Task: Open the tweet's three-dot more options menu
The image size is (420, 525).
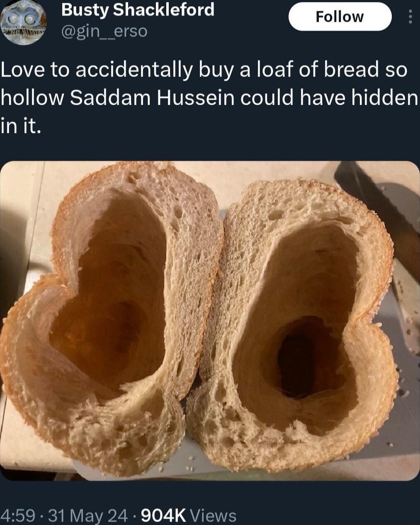Action: click(410, 17)
